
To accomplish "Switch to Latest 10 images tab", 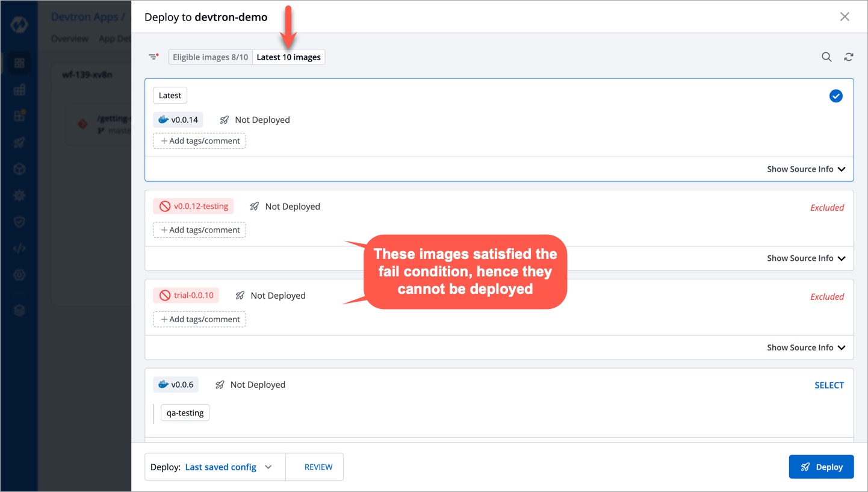I will [289, 57].
